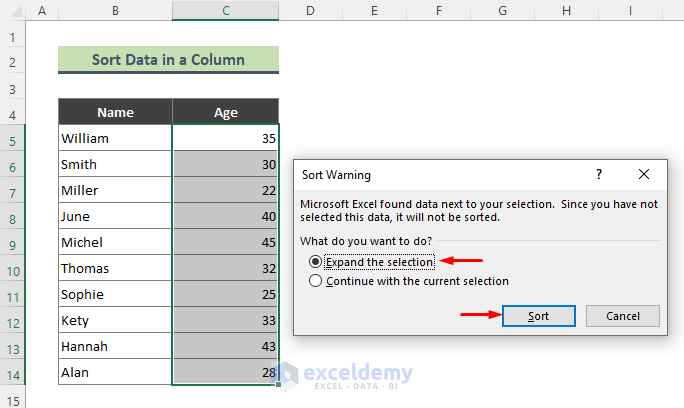Click the cell containing Sophie
Viewport: 684px width, 408px height.
tap(115, 294)
